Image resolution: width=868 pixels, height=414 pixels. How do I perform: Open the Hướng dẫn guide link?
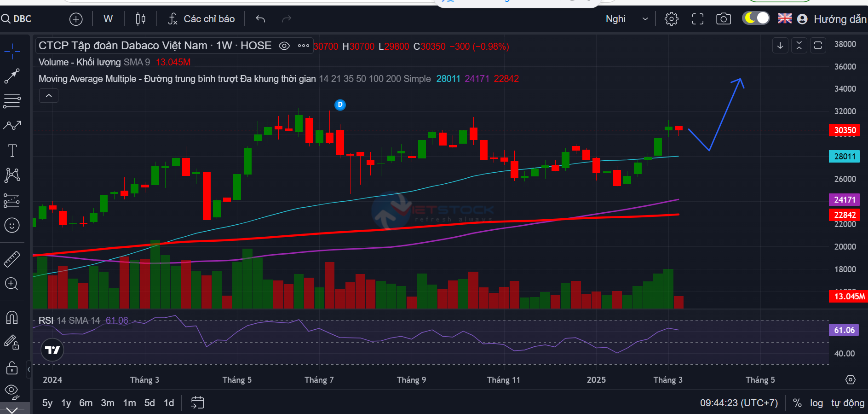click(x=840, y=19)
